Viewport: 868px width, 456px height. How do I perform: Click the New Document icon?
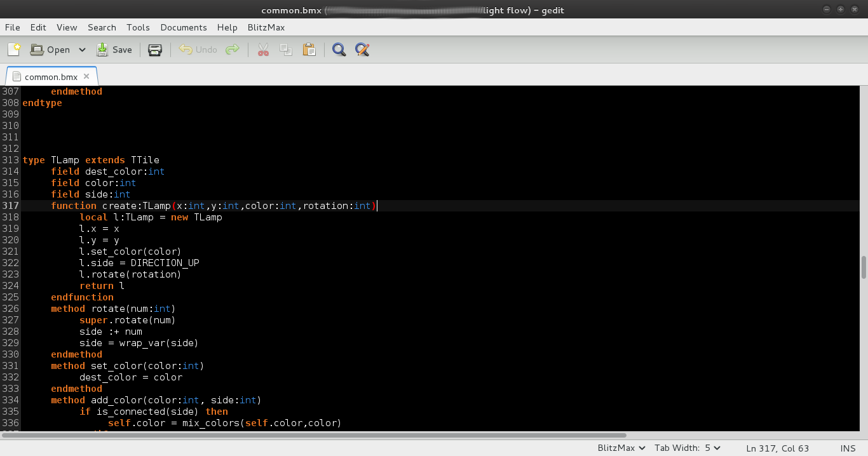pyautogui.click(x=14, y=50)
